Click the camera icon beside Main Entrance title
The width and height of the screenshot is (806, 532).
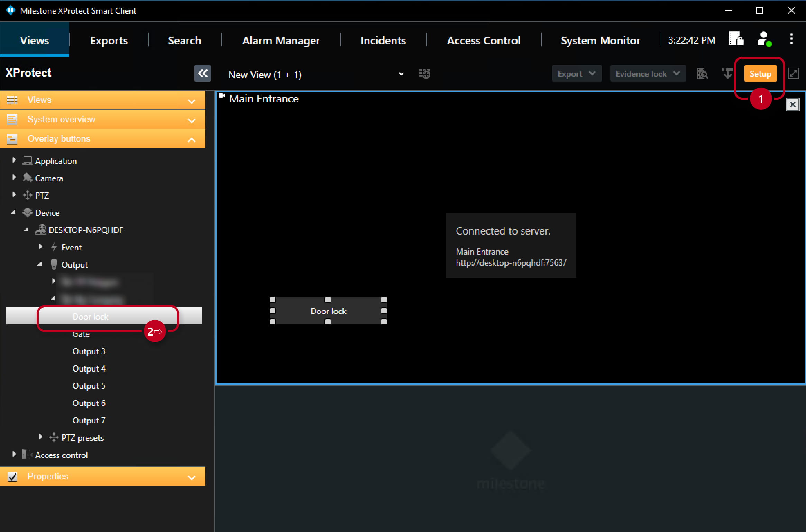click(222, 96)
